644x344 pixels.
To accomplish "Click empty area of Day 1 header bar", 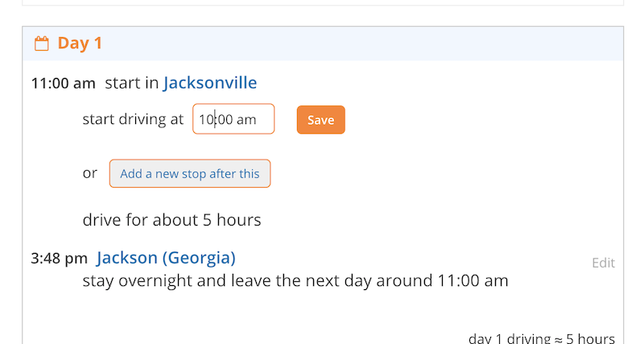I will (361, 44).
